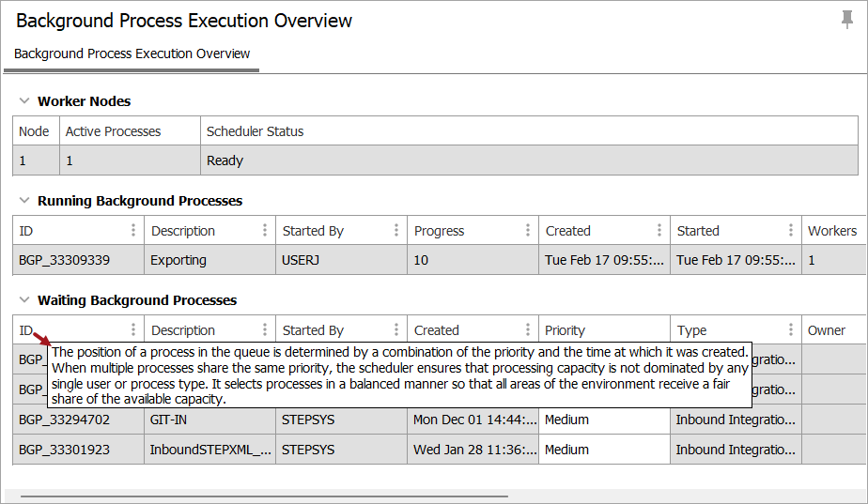Click the Workers column header

click(x=831, y=231)
